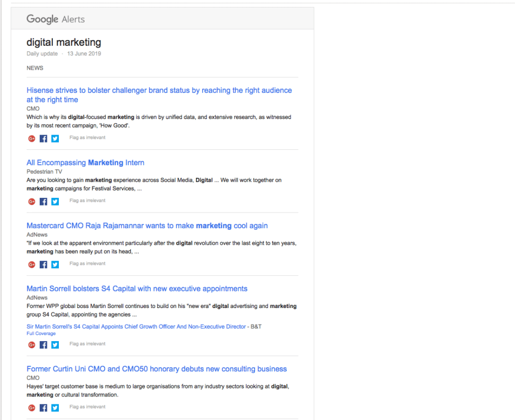Share the Martin Sorrell article on Facebook
Image resolution: width=515 pixels, height=420 pixels.
[x=43, y=345]
